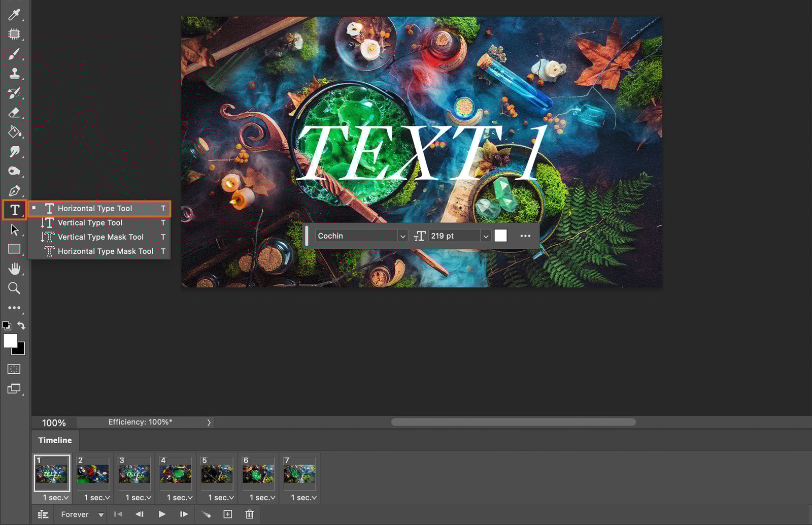Toggle Quick Mask mode

click(14, 369)
